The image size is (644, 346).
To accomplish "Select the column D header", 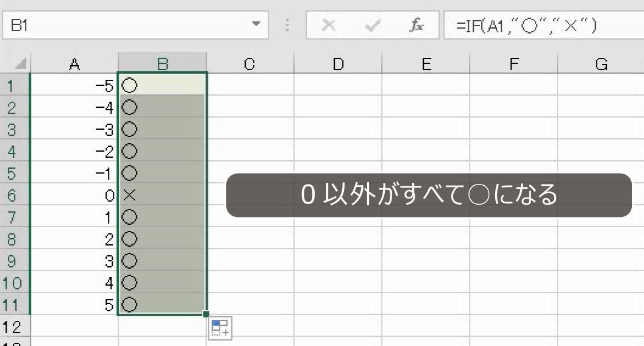I will 338,63.
